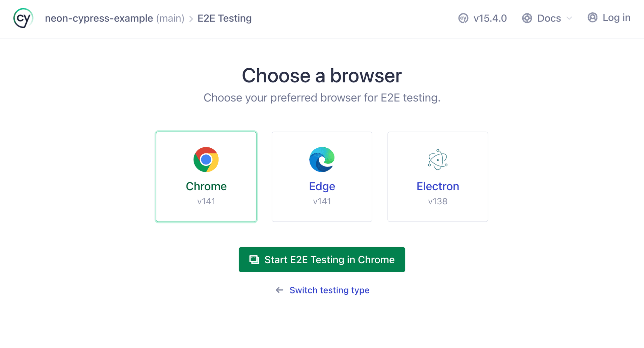Select the E2E Testing breadcrumb item

click(224, 18)
